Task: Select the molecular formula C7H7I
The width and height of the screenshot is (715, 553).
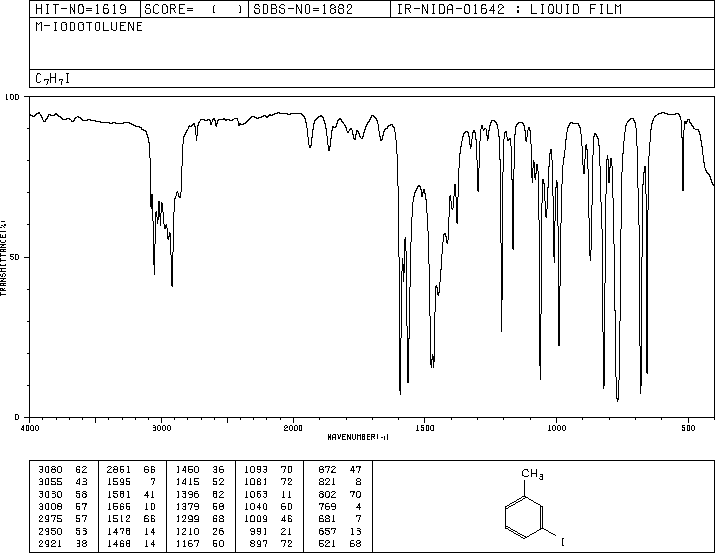Action: pyautogui.click(x=52, y=79)
